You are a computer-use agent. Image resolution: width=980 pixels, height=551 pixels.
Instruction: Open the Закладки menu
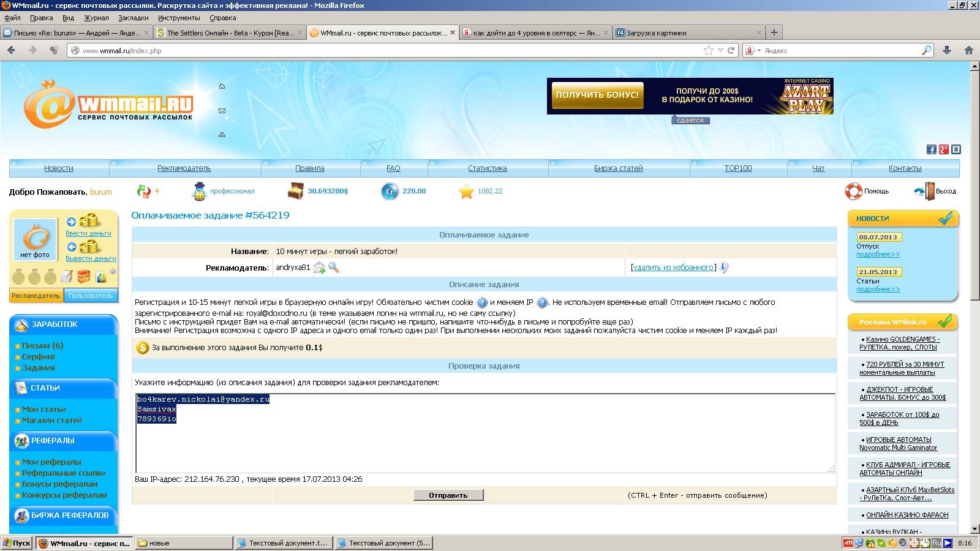coord(134,18)
